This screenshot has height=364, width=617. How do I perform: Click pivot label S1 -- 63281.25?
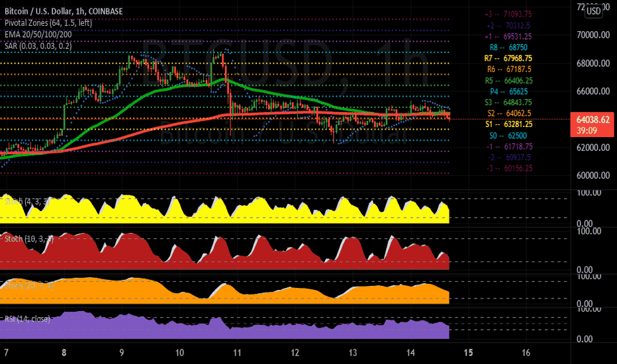pyautogui.click(x=508, y=124)
